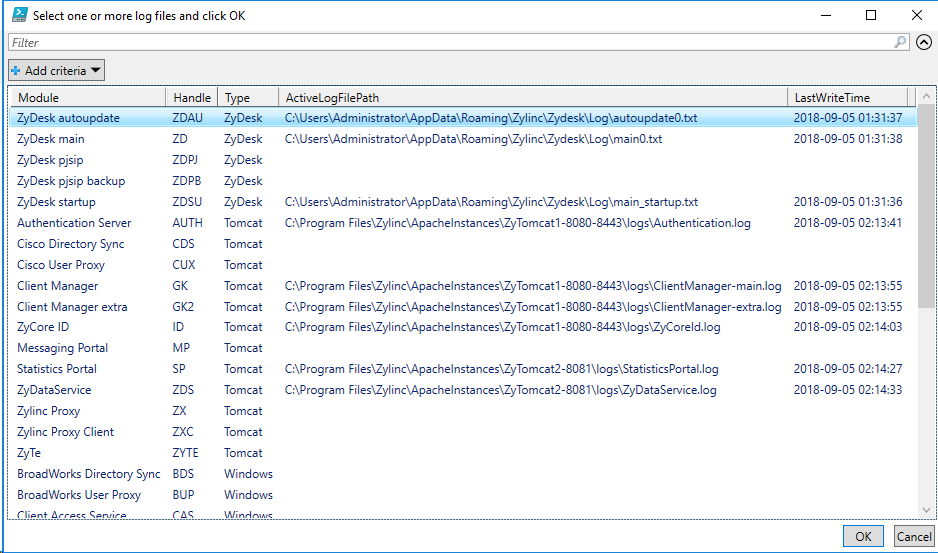
Task: Confirm selection with the OK button
Action: (863, 536)
